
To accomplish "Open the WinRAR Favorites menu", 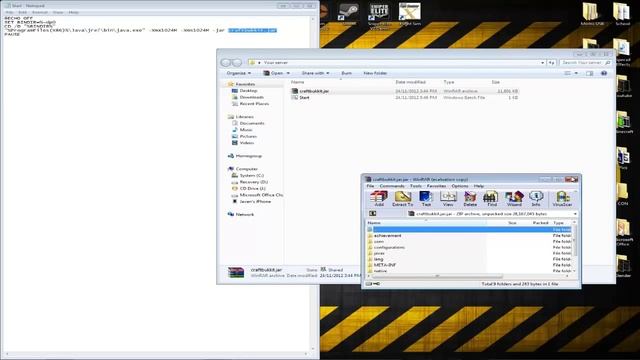I will tap(436, 186).
